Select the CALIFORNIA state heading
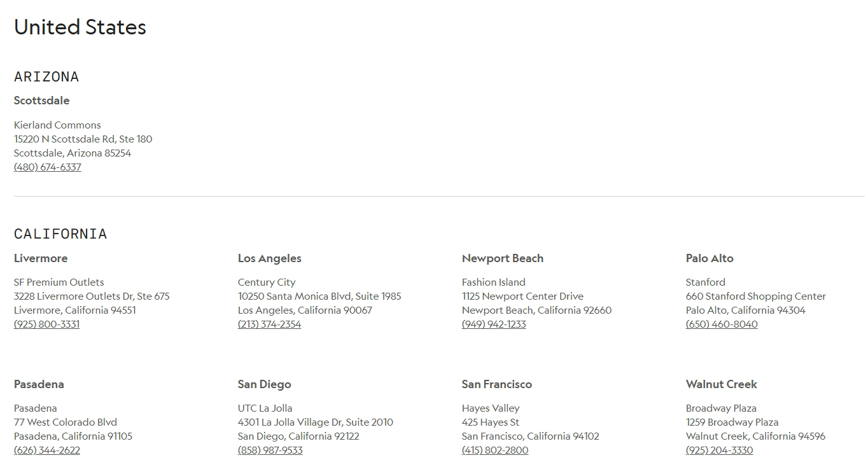 pos(60,234)
